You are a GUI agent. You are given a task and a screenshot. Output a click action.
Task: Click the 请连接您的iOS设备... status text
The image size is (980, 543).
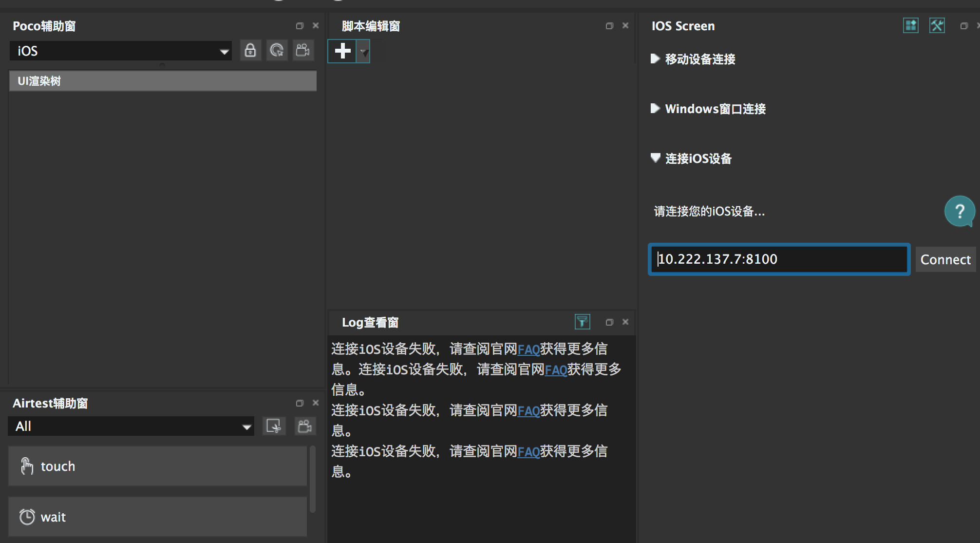pos(709,212)
